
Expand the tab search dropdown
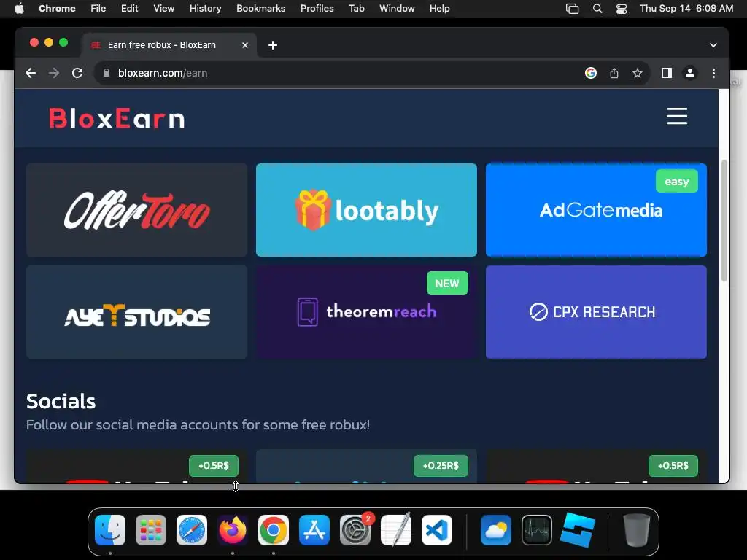click(713, 45)
